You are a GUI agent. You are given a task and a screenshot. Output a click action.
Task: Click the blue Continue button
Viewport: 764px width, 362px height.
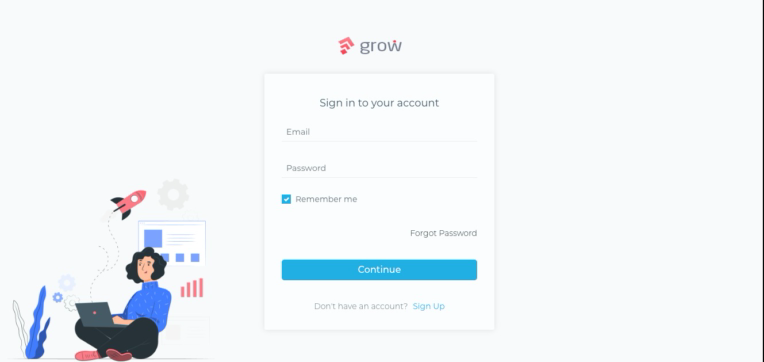pos(379,270)
